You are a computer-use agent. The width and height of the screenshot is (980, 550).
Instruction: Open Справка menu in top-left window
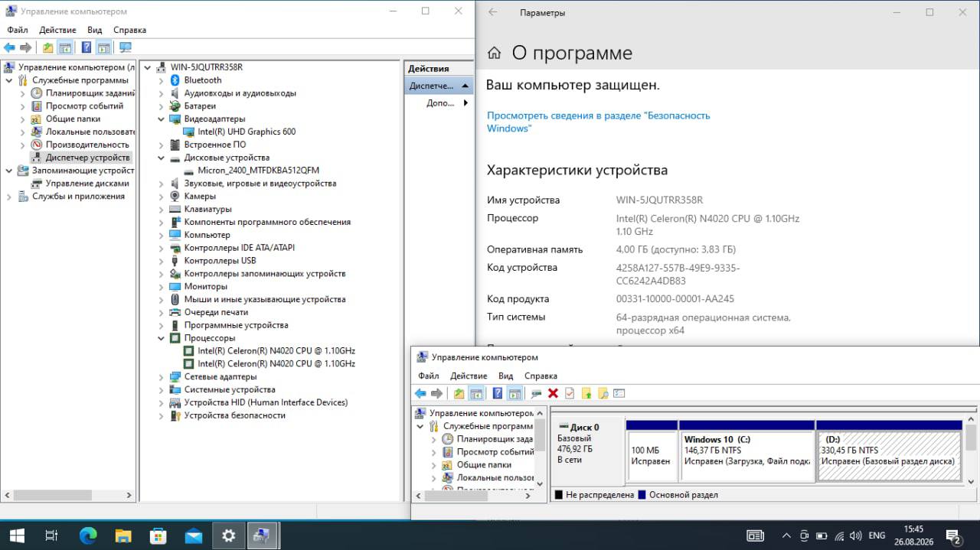click(x=129, y=30)
